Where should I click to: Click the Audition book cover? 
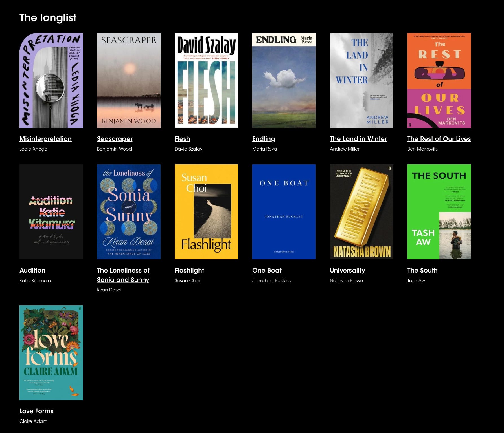click(51, 212)
